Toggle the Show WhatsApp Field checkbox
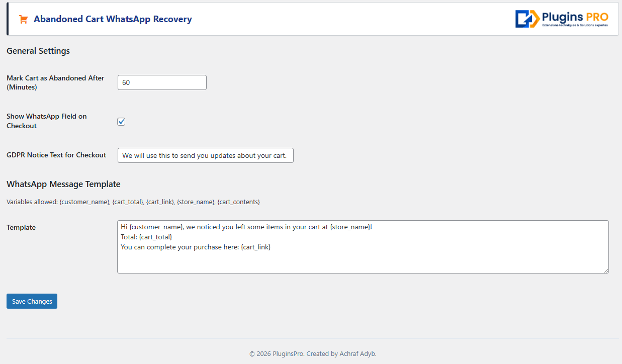Viewport: 622px width, 364px height. 121,122
